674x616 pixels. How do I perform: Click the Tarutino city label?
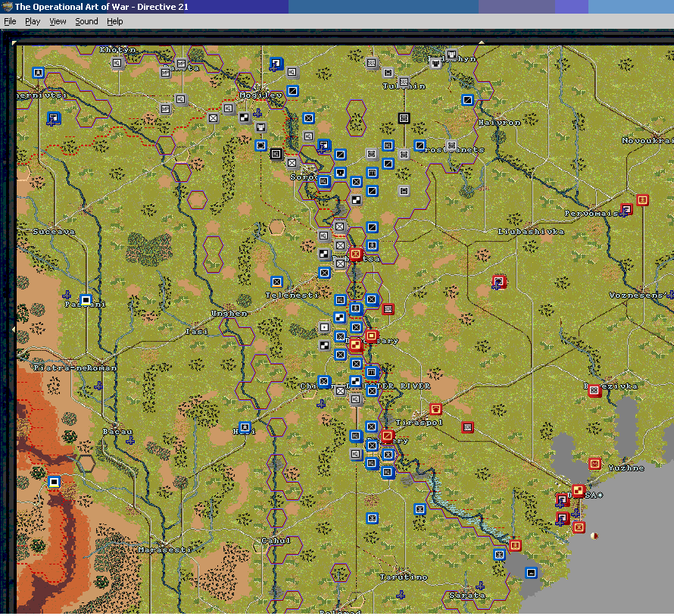click(404, 577)
